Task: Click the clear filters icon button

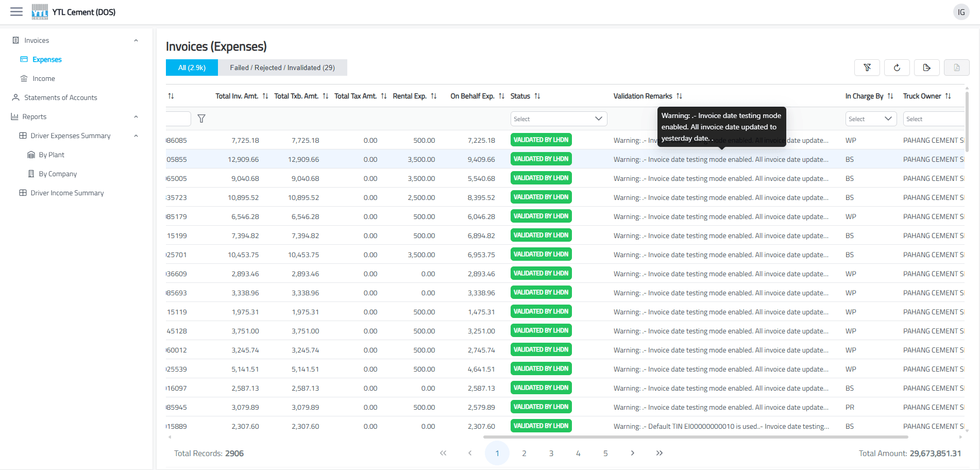Action: coord(867,68)
